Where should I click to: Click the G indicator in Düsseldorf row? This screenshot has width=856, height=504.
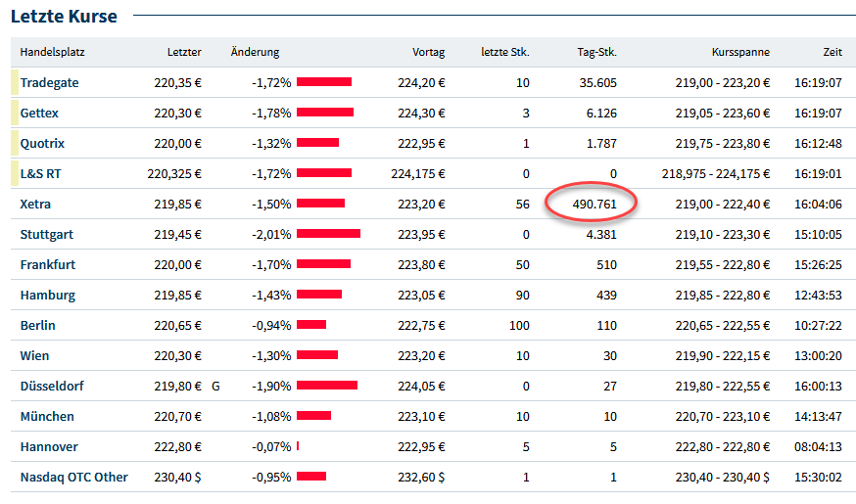215,387
